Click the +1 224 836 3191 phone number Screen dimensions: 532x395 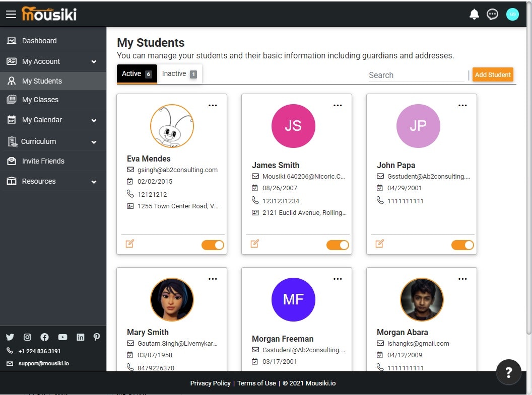coord(39,351)
